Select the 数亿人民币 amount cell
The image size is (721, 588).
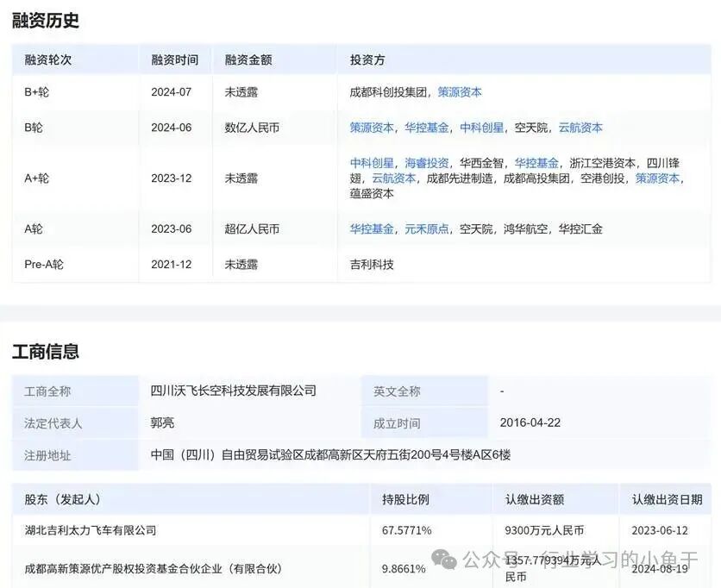252,128
